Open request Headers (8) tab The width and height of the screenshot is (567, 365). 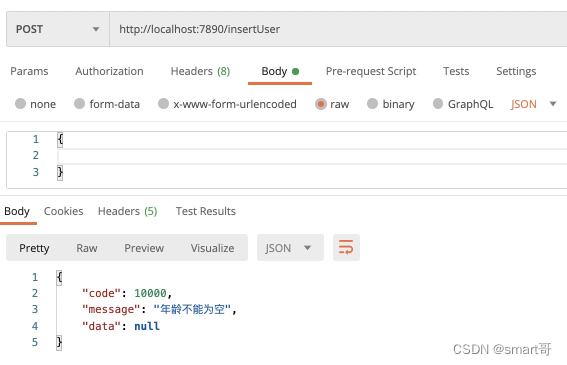[x=200, y=71]
